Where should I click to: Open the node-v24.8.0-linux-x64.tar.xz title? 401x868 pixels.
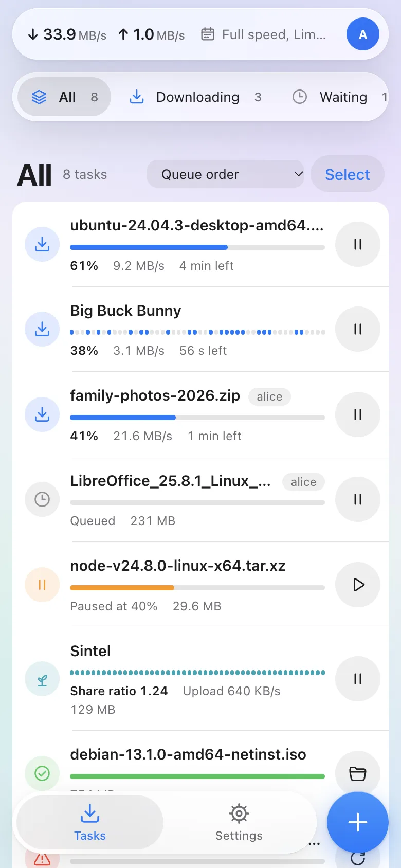[x=178, y=566]
